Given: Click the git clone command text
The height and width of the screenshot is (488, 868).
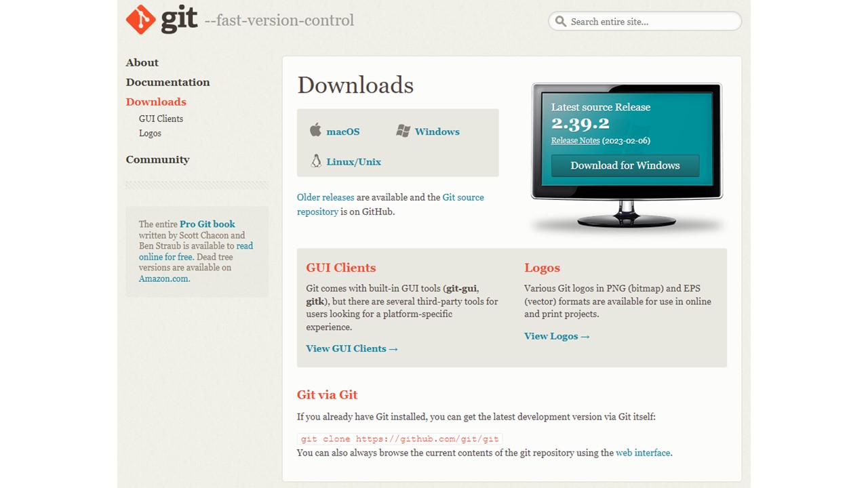Looking at the screenshot, I should pyautogui.click(x=400, y=439).
